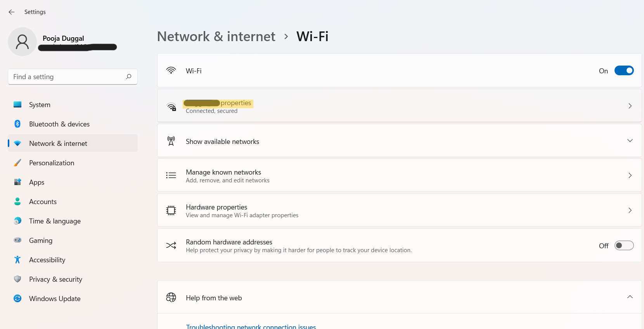644x329 pixels.
Task: Click the Bluetooth & devices icon
Action: (17, 124)
